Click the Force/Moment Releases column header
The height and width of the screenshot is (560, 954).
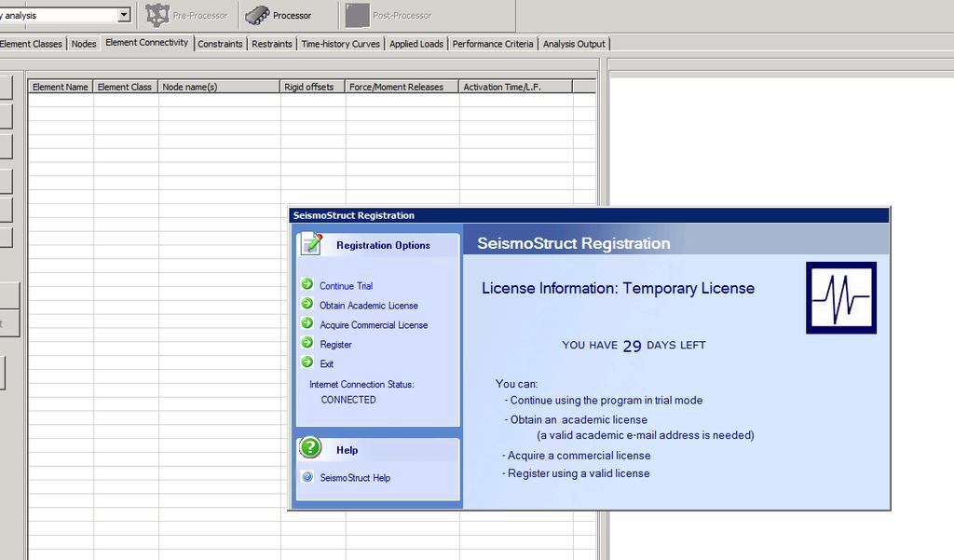tap(402, 87)
